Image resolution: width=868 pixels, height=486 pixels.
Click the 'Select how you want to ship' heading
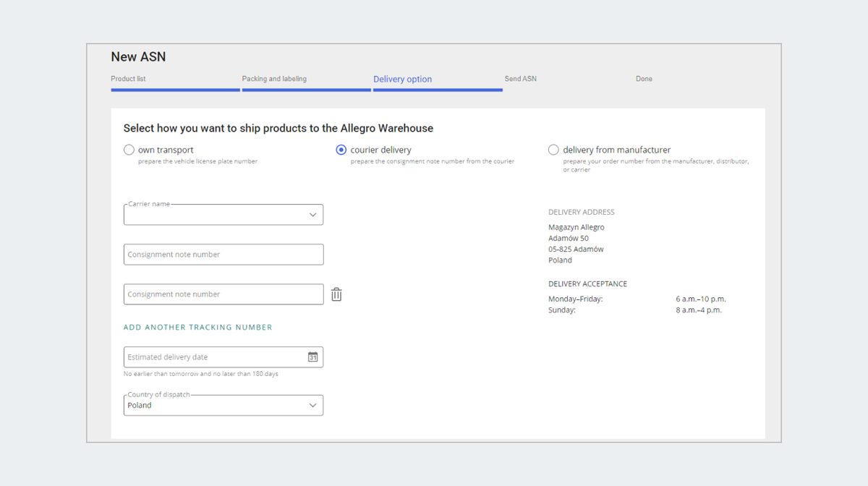[x=278, y=128]
